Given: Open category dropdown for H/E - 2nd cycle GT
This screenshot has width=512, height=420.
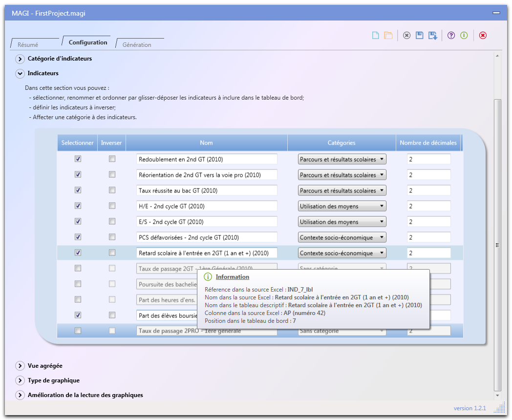Looking at the screenshot, I should (x=342, y=206).
